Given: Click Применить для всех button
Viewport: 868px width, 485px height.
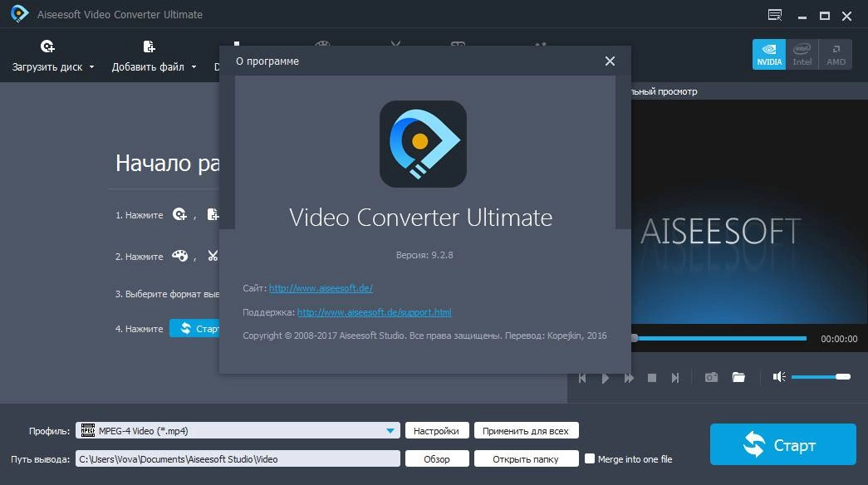Looking at the screenshot, I should [526, 431].
